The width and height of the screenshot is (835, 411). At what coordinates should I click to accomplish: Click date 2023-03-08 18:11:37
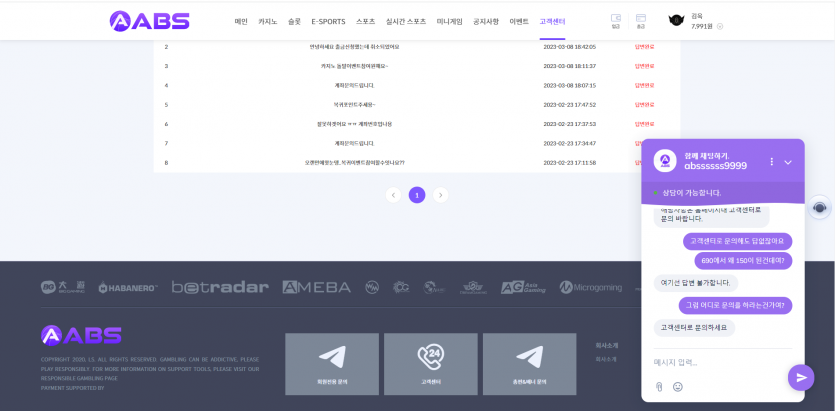pyautogui.click(x=569, y=66)
